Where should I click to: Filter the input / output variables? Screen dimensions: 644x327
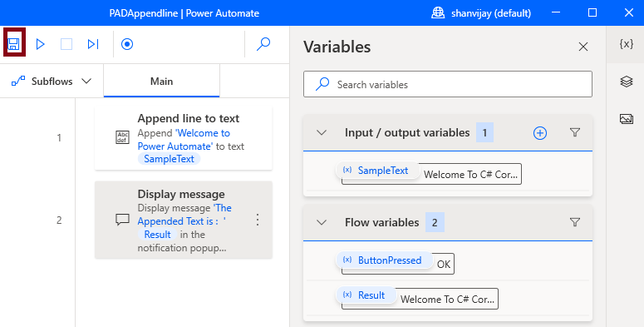point(575,132)
